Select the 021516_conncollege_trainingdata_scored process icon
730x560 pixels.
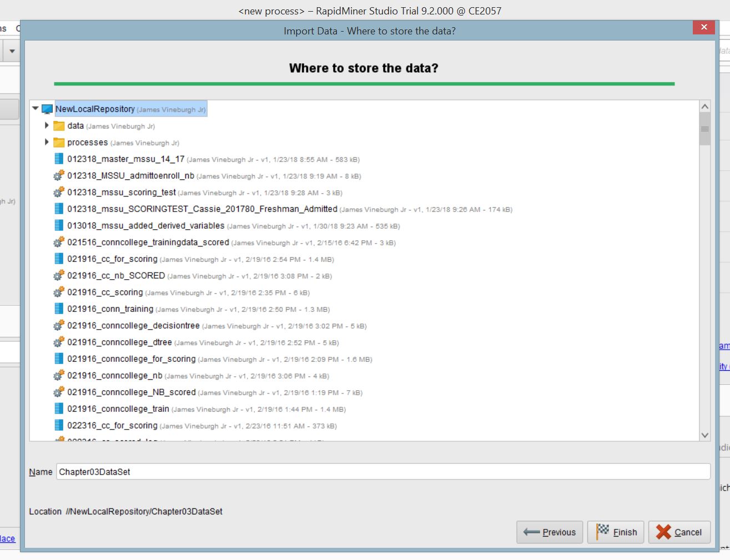tap(59, 243)
